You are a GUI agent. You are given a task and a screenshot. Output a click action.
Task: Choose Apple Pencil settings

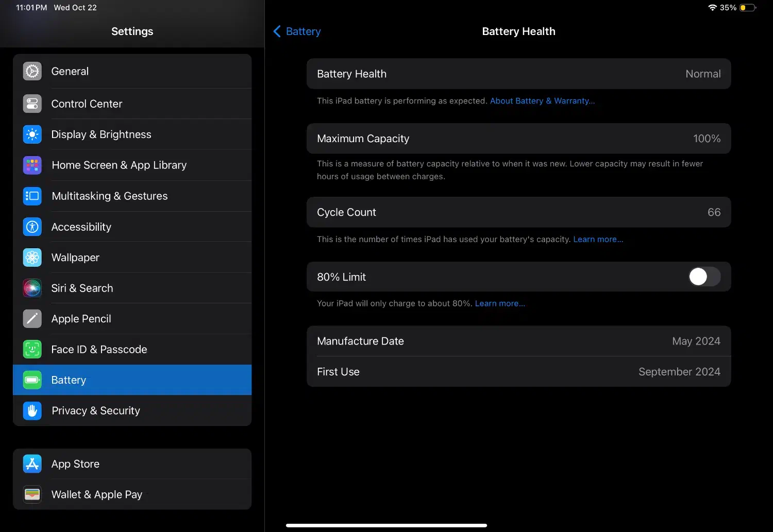tap(132, 319)
